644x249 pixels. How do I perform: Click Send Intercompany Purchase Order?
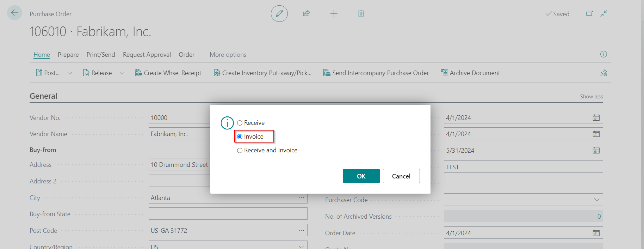click(x=376, y=73)
